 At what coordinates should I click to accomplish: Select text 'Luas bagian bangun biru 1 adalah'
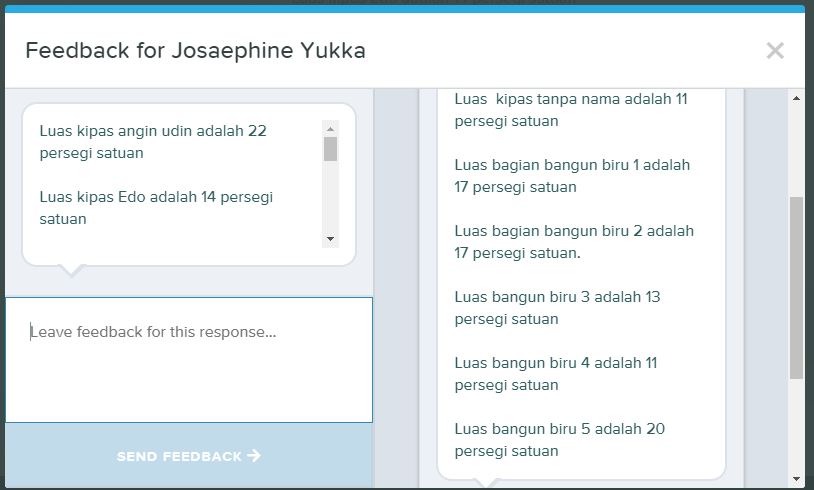(572, 165)
